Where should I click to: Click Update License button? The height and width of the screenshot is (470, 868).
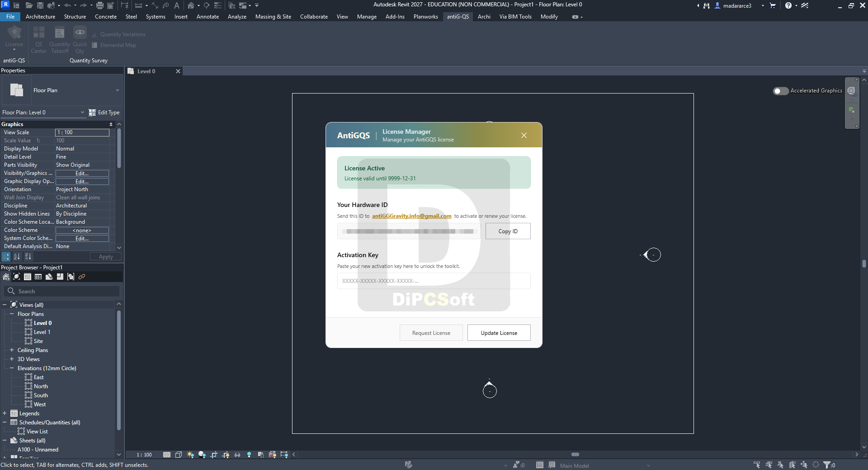499,333
